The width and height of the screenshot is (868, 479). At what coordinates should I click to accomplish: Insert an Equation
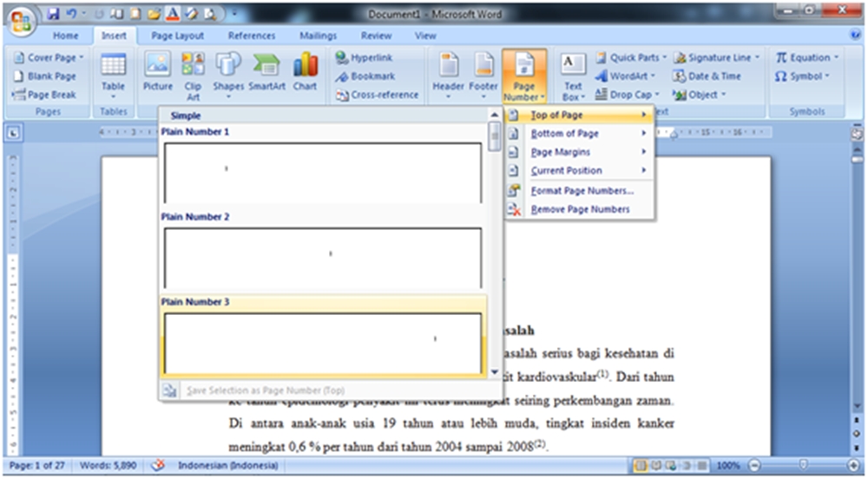pyautogui.click(x=807, y=57)
